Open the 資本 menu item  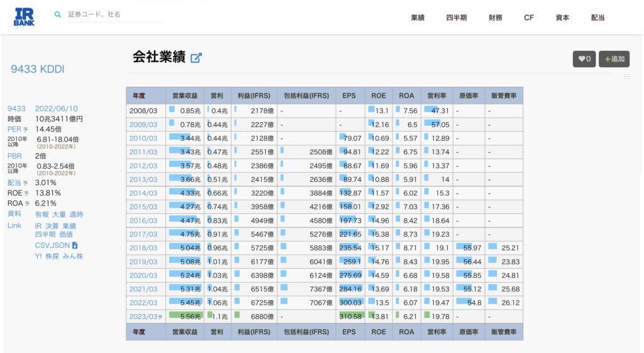[562, 18]
